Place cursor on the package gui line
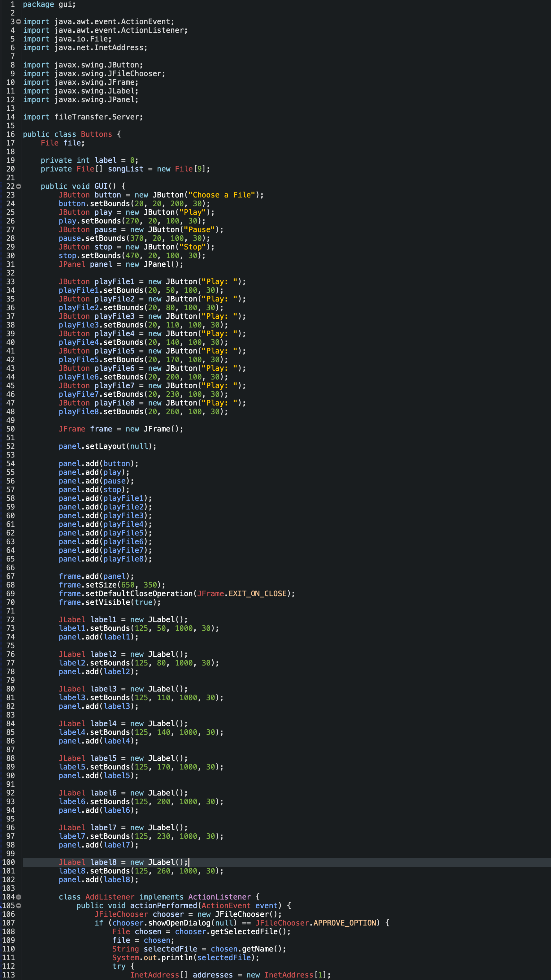The height and width of the screenshot is (980, 551). click(50, 5)
